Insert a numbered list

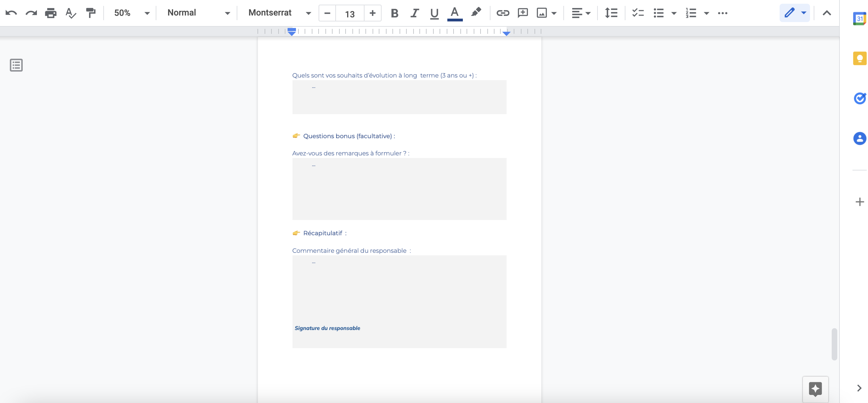(x=691, y=13)
